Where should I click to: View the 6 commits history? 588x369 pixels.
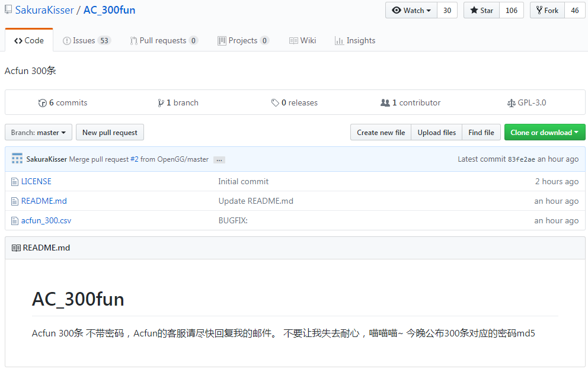click(x=63, y=102)
